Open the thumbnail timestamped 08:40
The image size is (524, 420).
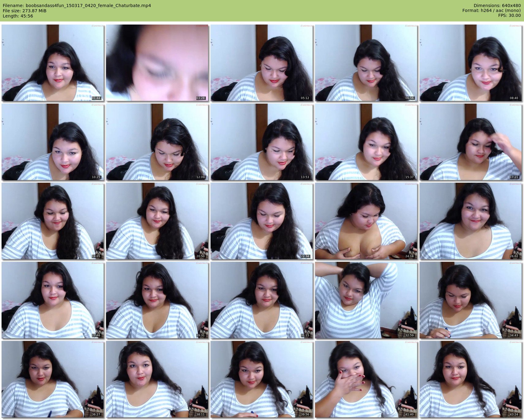point(471,63)
